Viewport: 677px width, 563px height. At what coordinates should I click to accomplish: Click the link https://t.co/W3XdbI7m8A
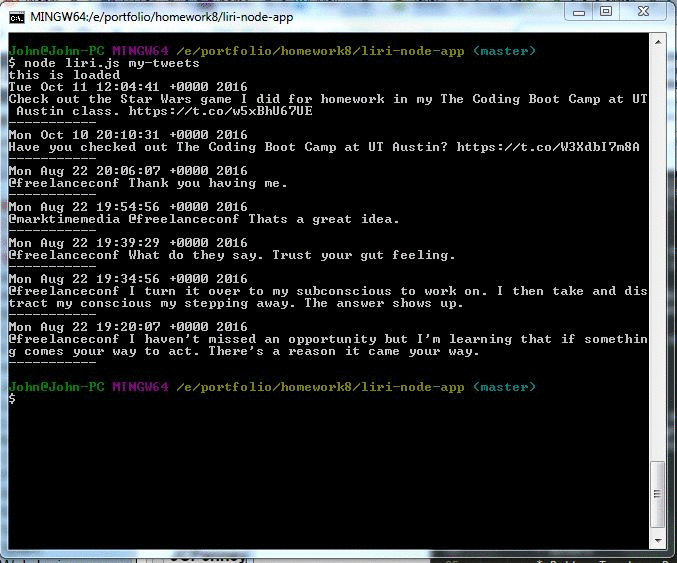coord(547,147)
